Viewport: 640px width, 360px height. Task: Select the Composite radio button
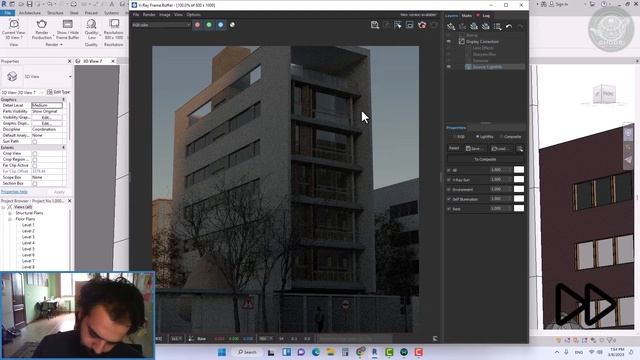(x=501, y=137)
